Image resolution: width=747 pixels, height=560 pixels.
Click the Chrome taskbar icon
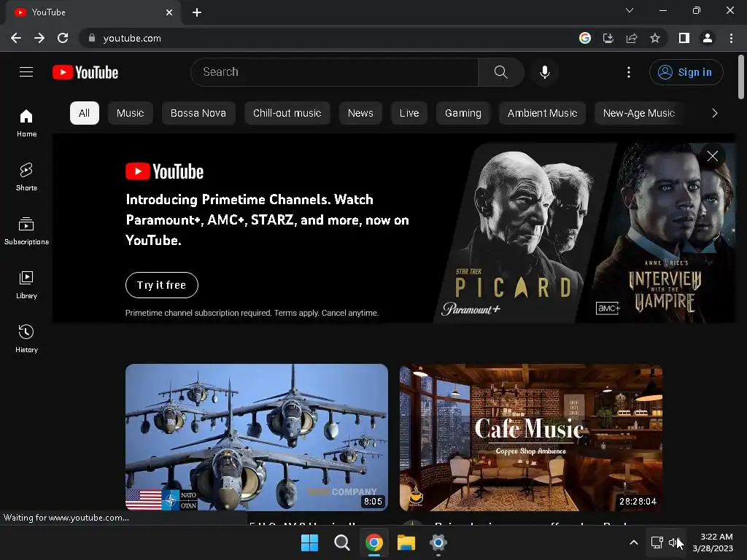click(374, 542)
